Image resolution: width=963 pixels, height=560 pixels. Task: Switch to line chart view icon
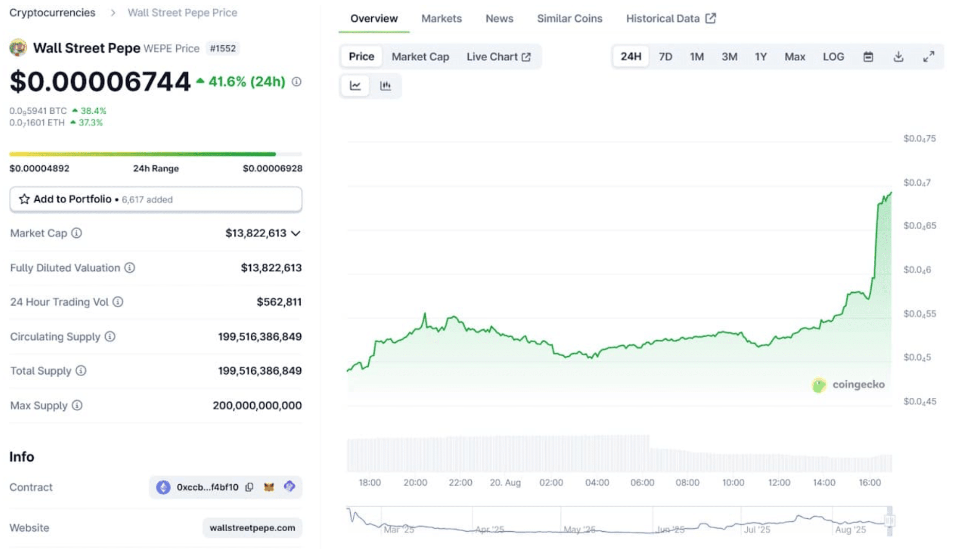[355, 86]
